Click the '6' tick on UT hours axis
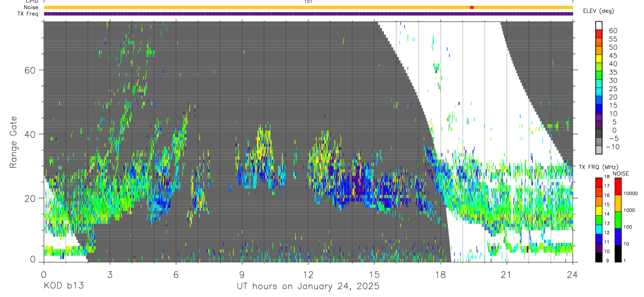This screenshot has width=644, height=297. (x=176, y=274)
